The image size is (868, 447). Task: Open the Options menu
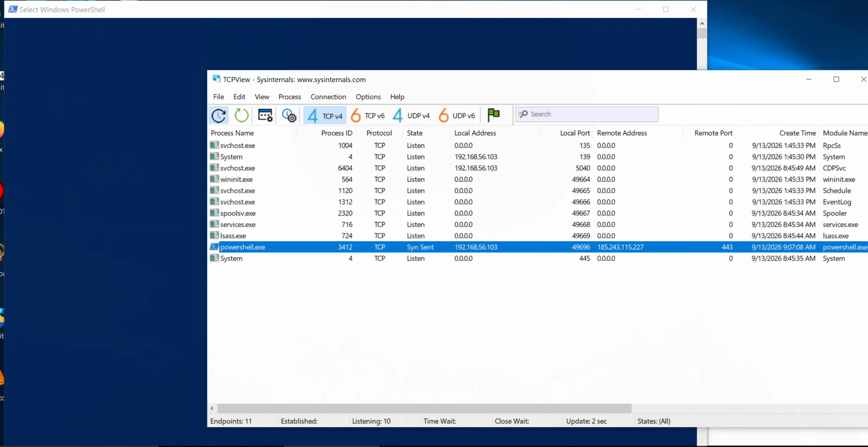click(368, 97)
